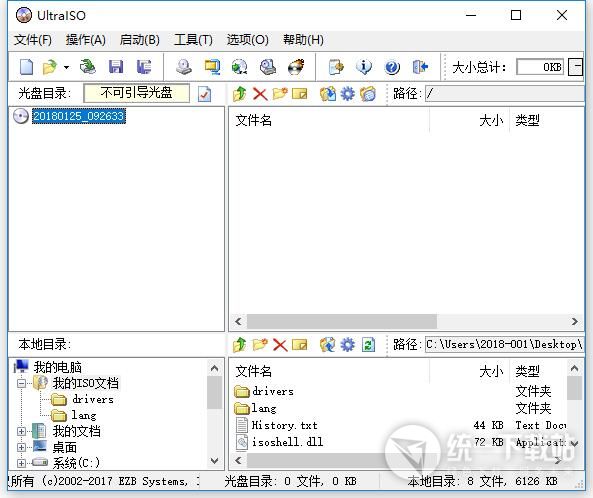The height and width of the screenshot is (498, 593).
Task: Click the Exit door arrow icon
Action: [420, 67]
